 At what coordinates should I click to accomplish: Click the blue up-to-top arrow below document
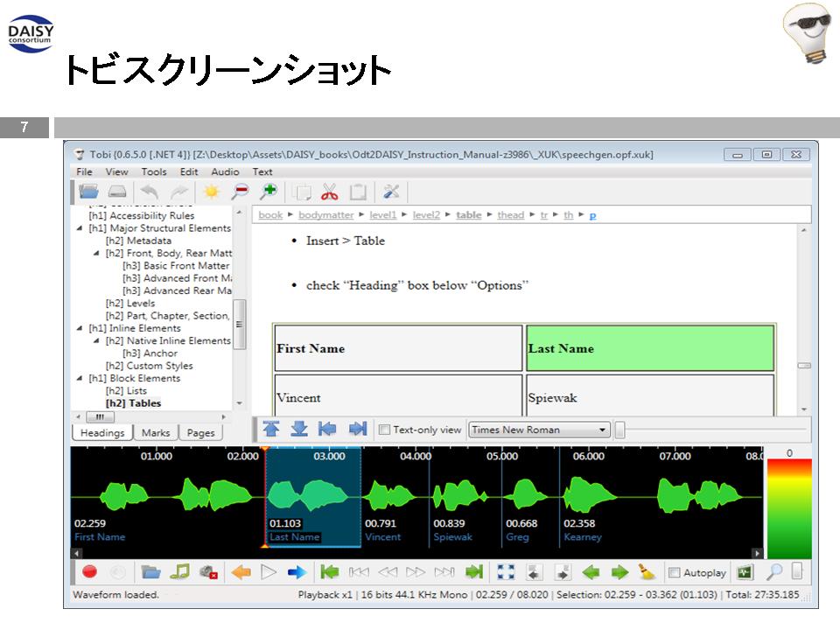click(x=271, y=429)
